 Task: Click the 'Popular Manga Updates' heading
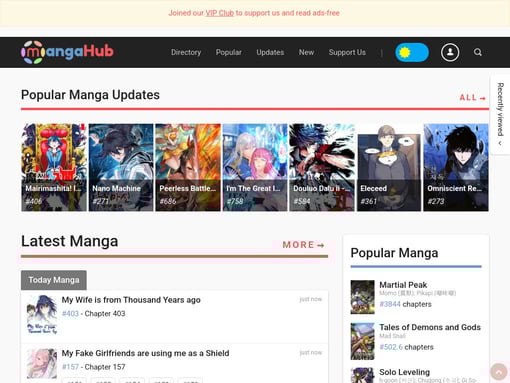click(x=90, y=95)
